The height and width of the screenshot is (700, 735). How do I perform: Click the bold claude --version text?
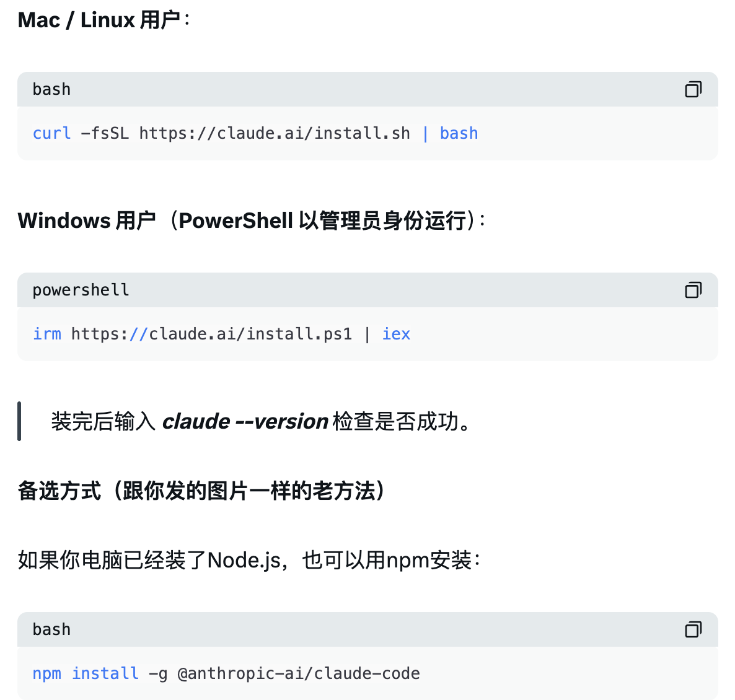point(245,422)
